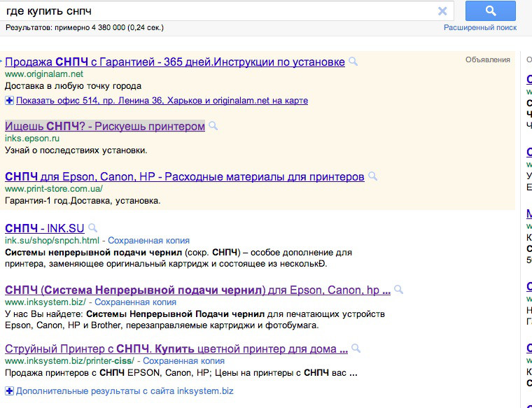532x408 pixels.
Task: Open the Продажа СНПЧ с Гарантией ad
Action: pyautogui.click(x=175, y=62)
